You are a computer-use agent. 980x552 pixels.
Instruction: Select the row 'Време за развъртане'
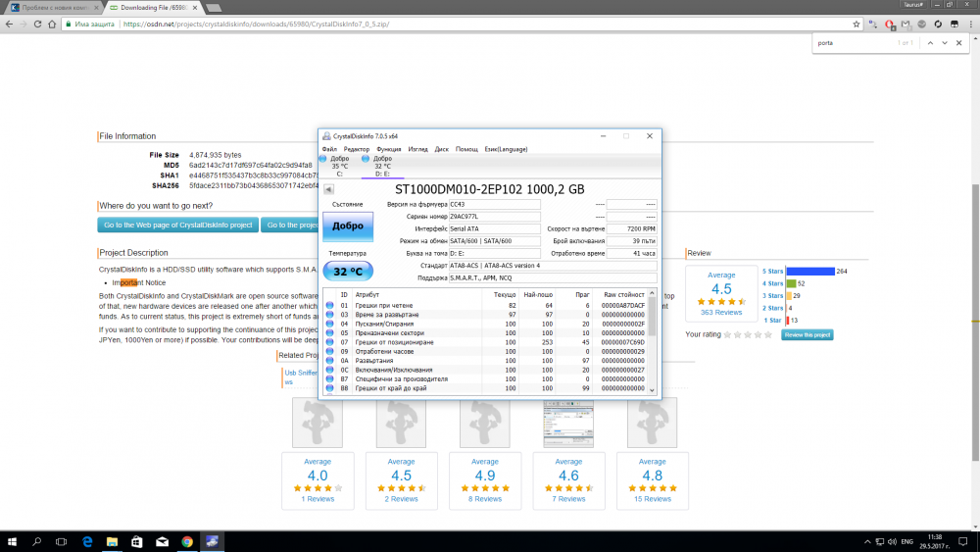pos(485,315)
